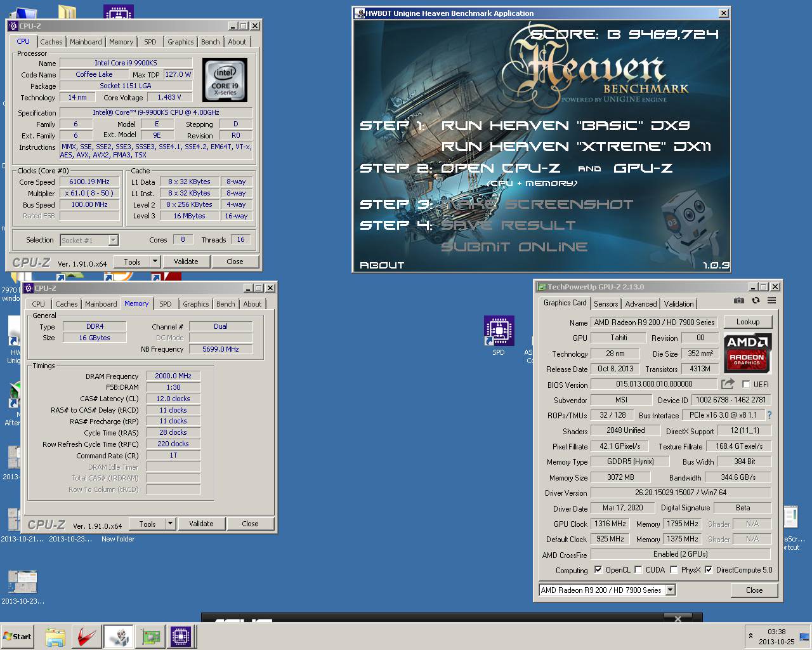Toggle the DirectCompute 5.0 checkbox
The image size is (812, 650).
click(x=709, y=570)
